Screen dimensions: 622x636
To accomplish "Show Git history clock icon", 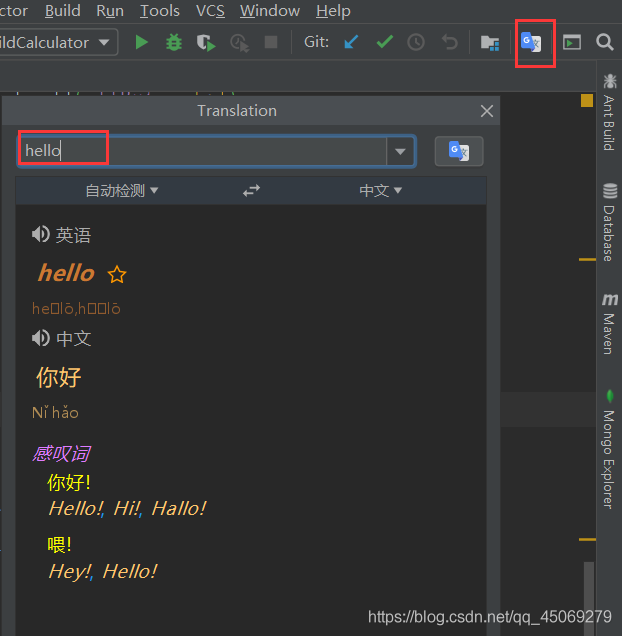I will tap(416, 42).
